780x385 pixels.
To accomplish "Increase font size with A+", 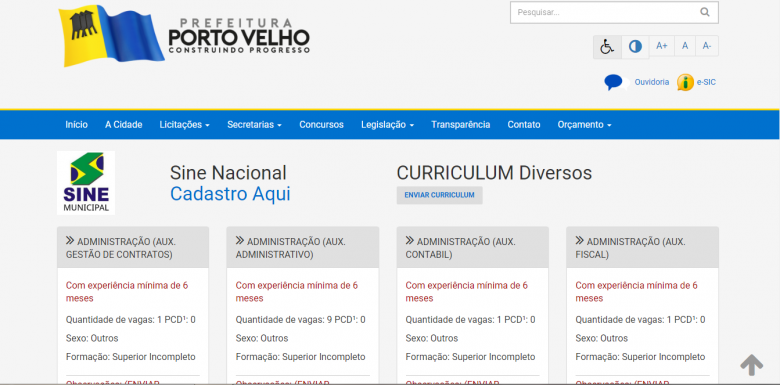I will [x=662, y=46].
